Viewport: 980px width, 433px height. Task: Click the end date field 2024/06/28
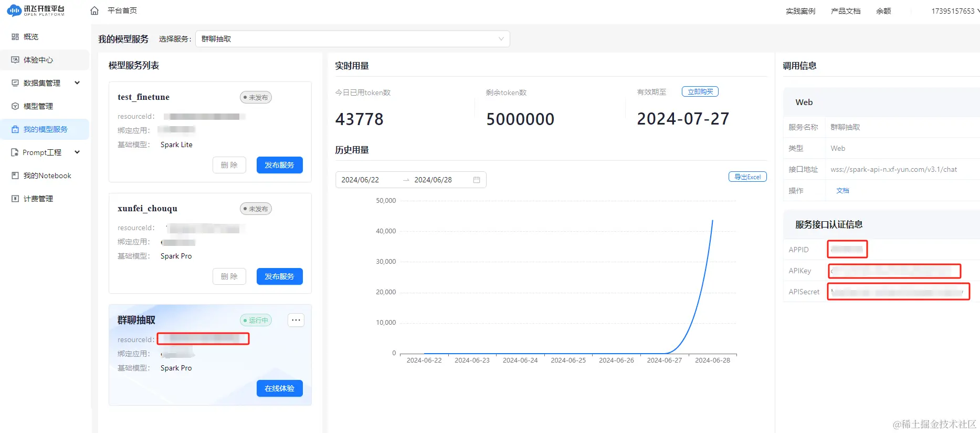click(x=433, y=180)
